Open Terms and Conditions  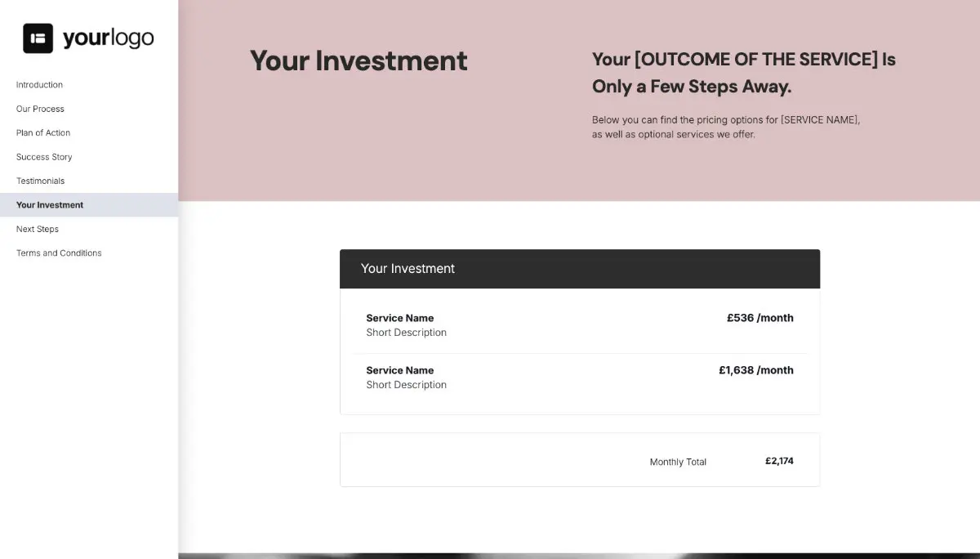[58, 253]
